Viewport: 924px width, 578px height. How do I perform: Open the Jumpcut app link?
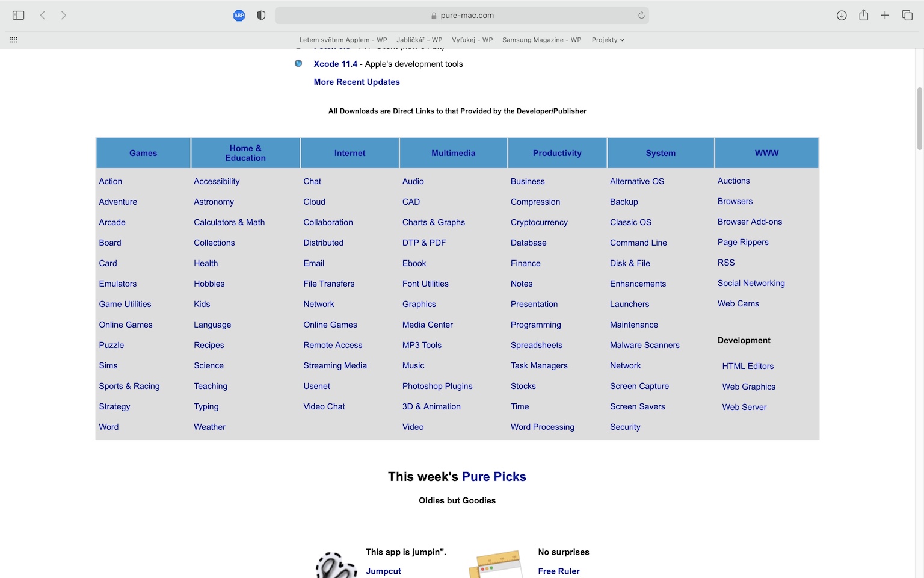(383, 571)
